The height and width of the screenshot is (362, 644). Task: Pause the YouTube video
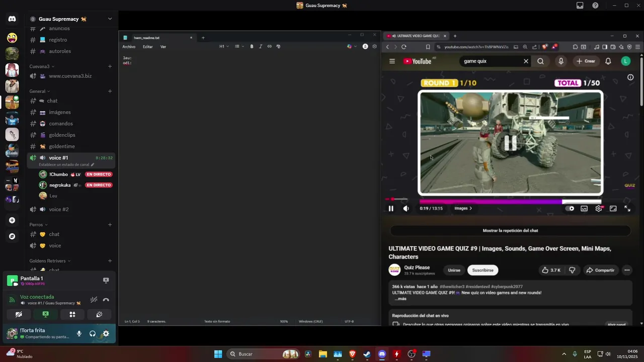click(391, 208)
